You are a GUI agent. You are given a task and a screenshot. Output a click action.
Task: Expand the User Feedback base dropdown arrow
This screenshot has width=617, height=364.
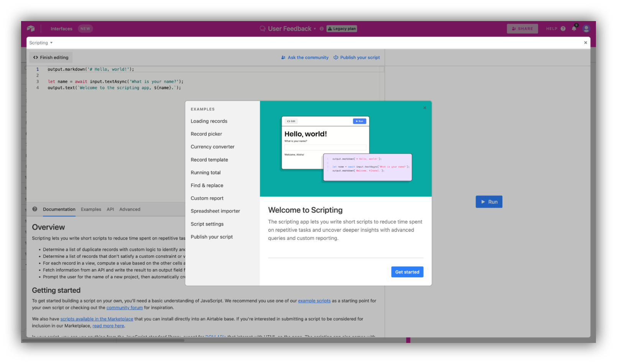(x=315, y=29)
